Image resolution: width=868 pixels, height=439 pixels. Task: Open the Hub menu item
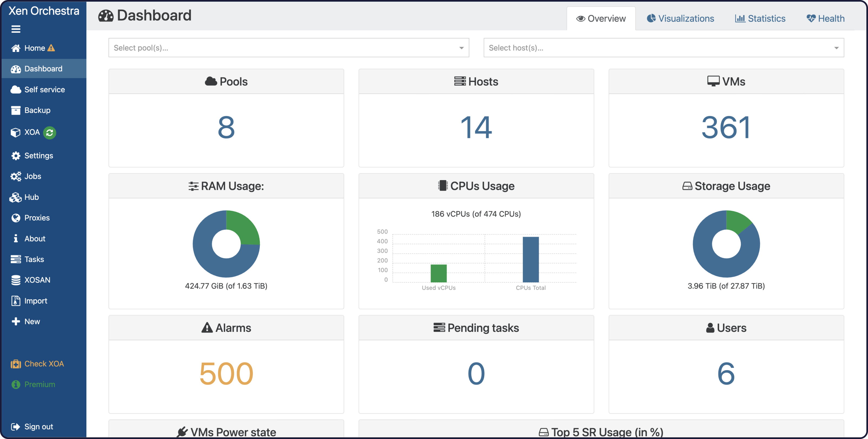point(44,197)
